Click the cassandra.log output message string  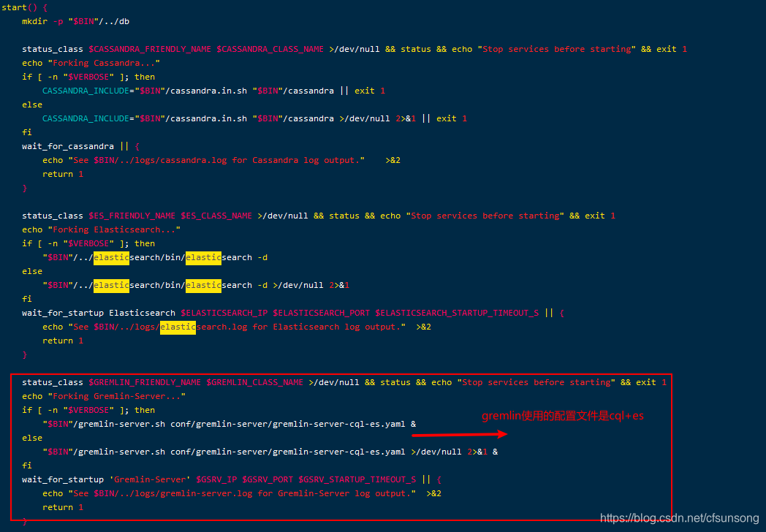point(216,160)
